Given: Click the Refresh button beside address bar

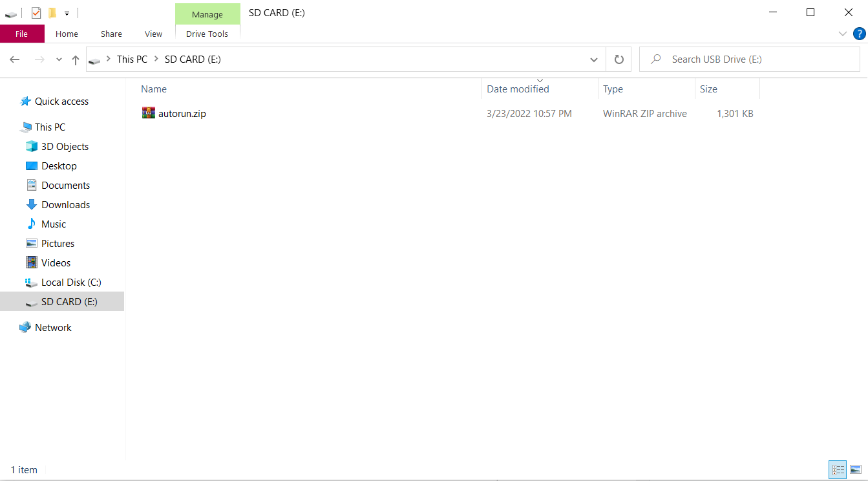Looking at the screenshot, I should 619,59.
